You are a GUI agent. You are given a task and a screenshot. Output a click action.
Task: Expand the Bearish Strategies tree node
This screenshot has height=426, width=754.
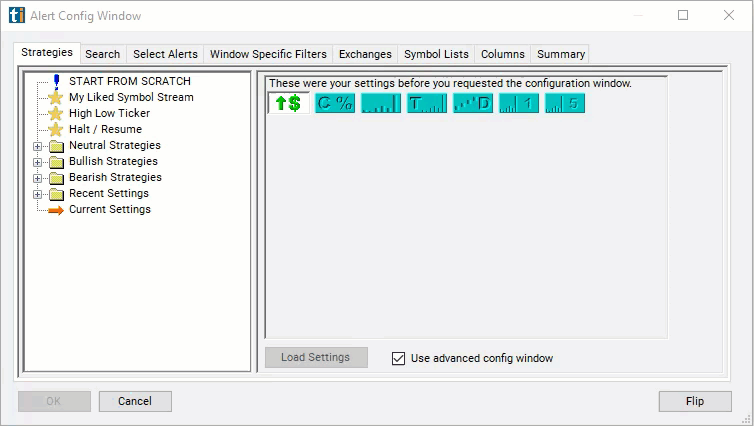[x=38, y=178]
